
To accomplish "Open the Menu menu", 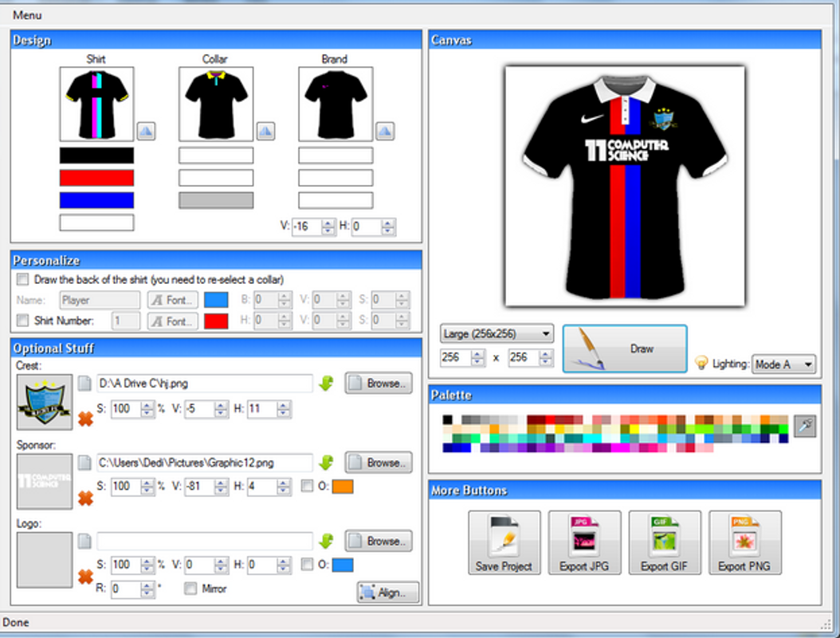I will (27, 15).
